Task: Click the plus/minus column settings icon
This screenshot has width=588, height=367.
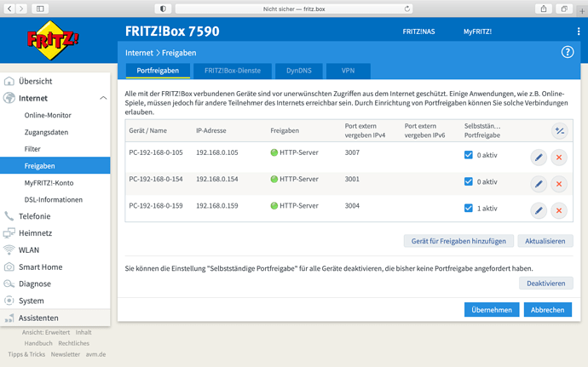Action: pyautogui.click(x=560, y=131)
